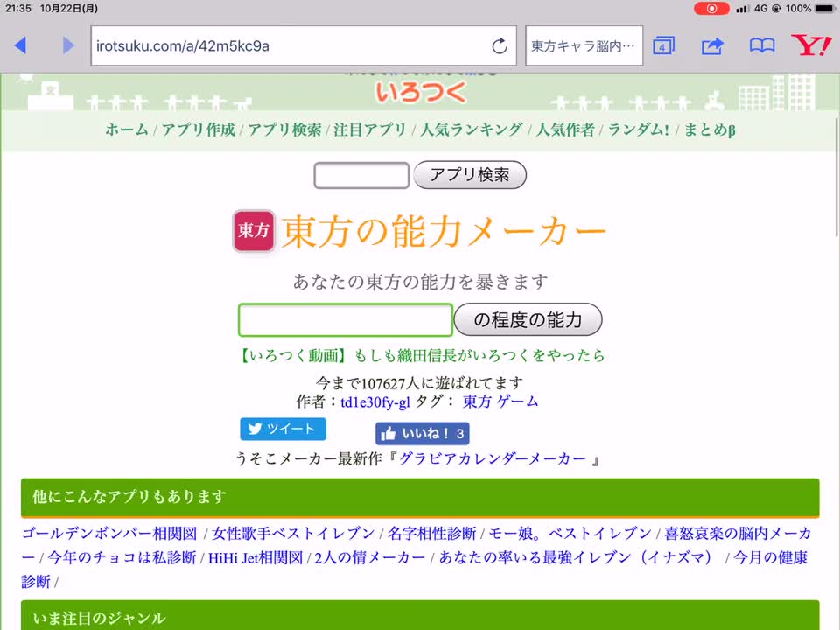
Task: Open the ホーム menu item
Action: tap(126, 129)
